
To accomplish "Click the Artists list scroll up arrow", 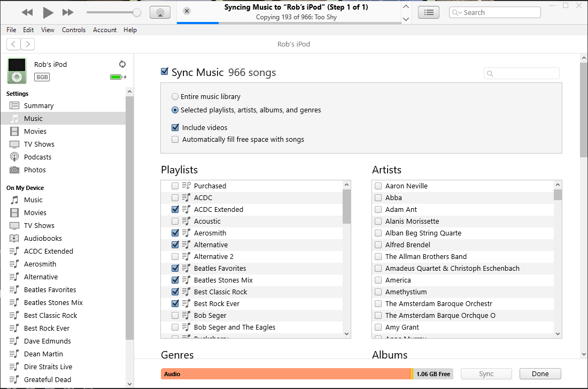I will click(558, 185).
